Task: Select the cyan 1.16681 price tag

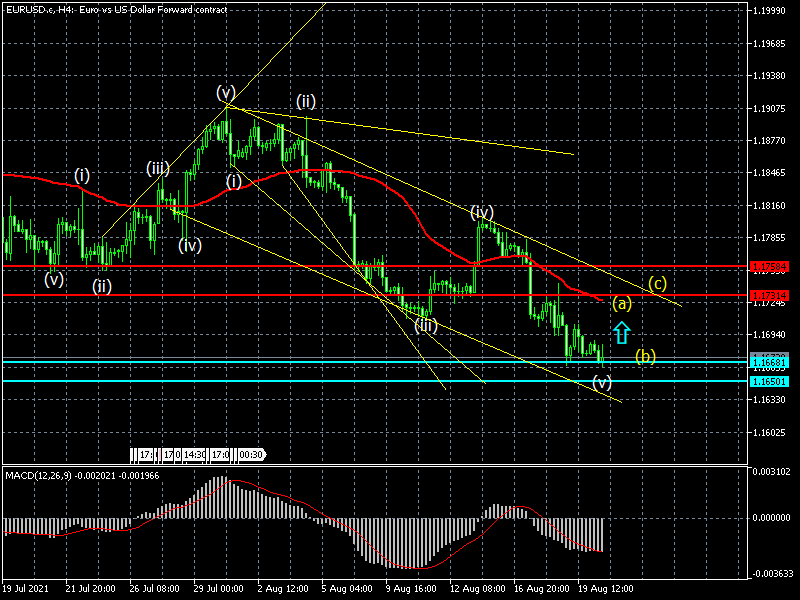Action: coord(773,362)
